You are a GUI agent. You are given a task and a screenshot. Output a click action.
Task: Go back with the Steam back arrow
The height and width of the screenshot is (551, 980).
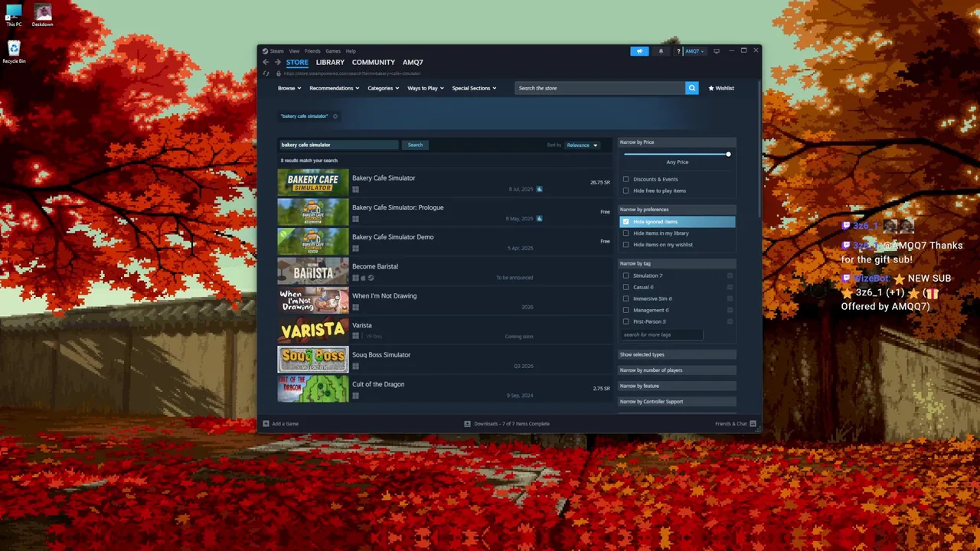point(266,62)
